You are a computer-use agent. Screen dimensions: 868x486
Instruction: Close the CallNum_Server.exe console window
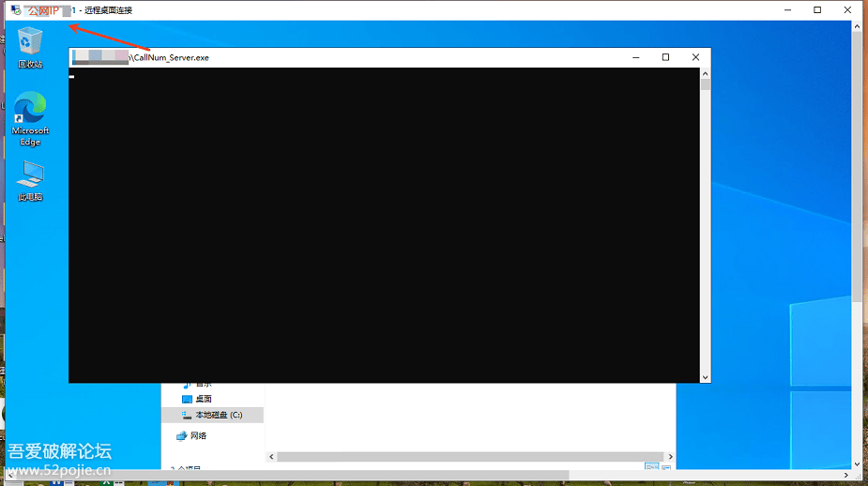(x=695, y=57)
